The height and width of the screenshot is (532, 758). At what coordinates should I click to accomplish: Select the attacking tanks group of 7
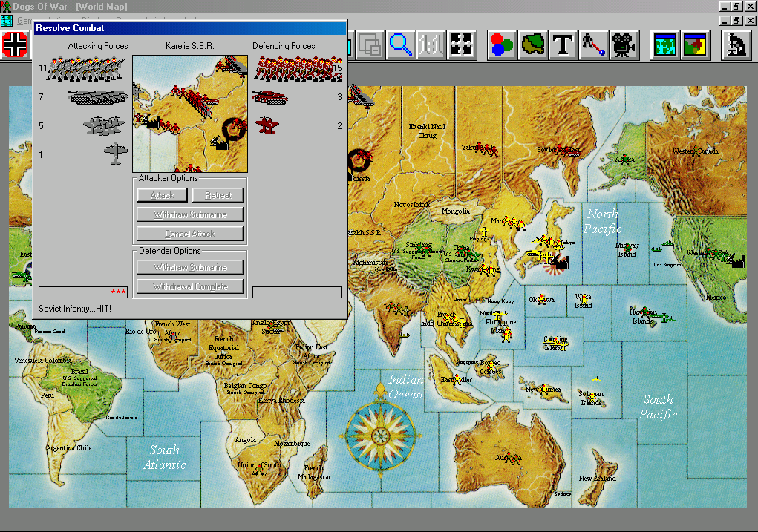[98, 97]
